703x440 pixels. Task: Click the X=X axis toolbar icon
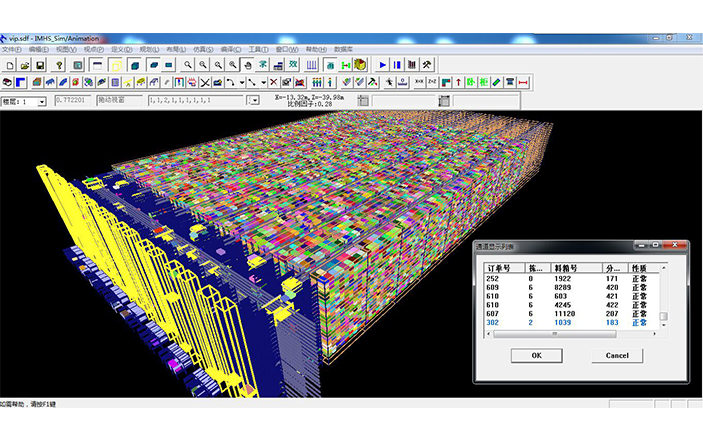coord(419,82)
